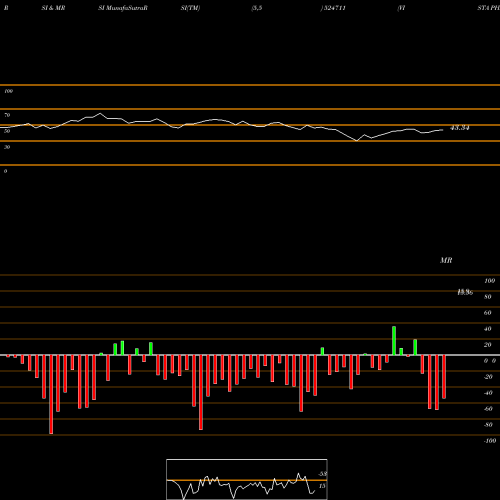The width and height of the screenshot is (500, 500).
Task: Click the -40 label on MR scale
Action: 488,393
